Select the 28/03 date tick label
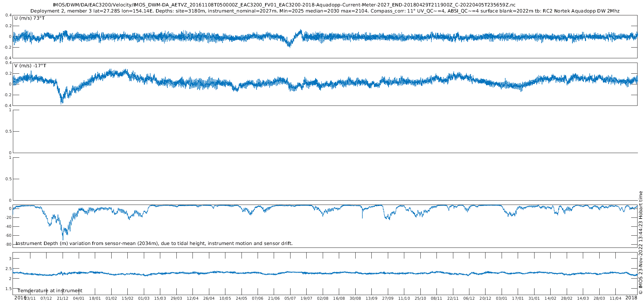The height and width of the screenshot is (304, 644). tap(599, 299)
